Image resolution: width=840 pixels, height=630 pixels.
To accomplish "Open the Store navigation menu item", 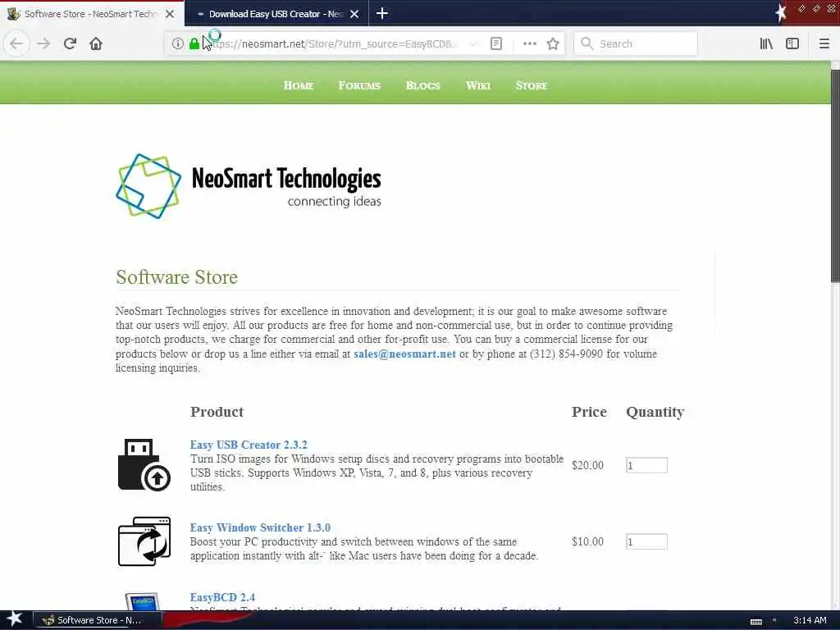I will coord(531,85).
